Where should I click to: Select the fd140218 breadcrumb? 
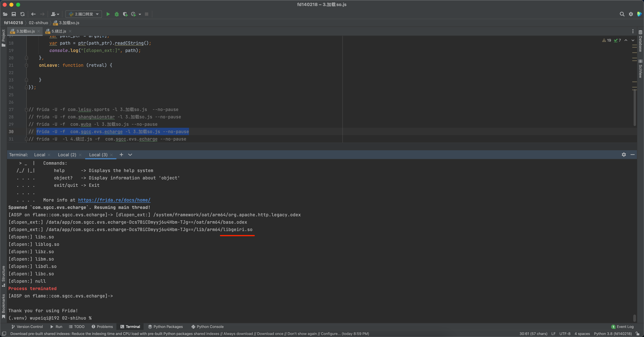click(13, 23)
